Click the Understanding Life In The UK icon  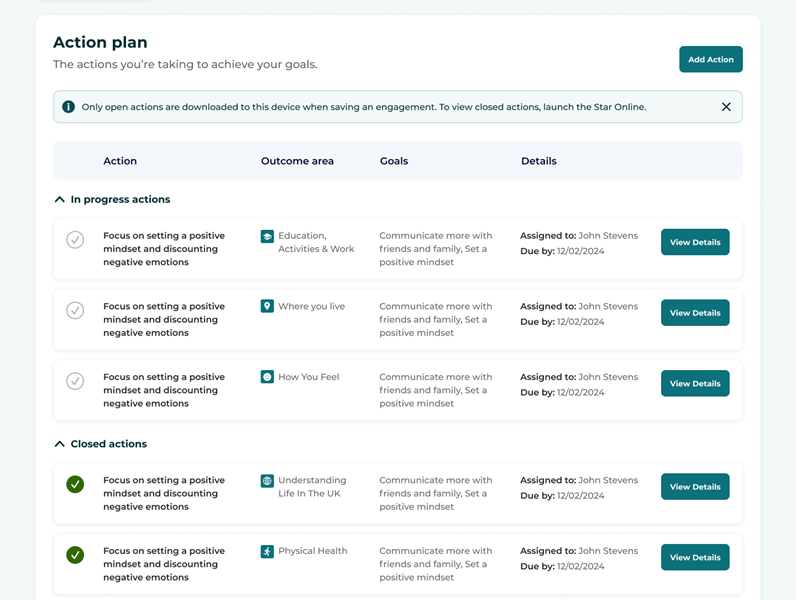click(x=267, y=481)
